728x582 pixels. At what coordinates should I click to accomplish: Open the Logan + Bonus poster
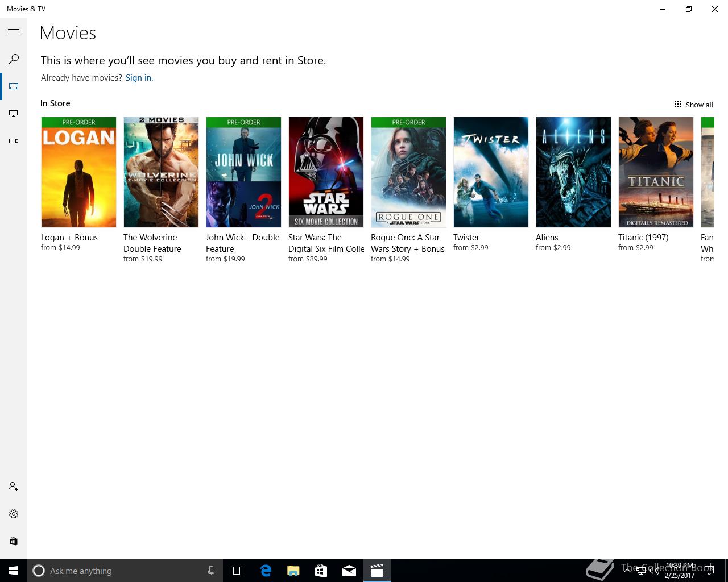click(x=78, y=172)
